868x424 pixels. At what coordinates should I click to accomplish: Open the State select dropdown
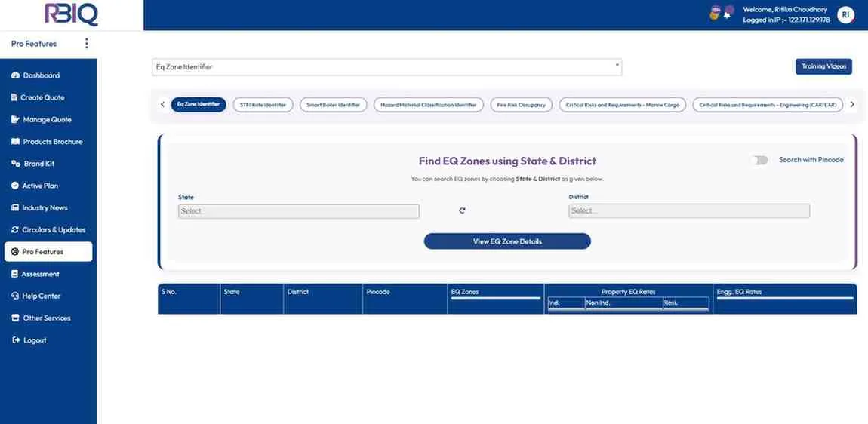(299, 211)
